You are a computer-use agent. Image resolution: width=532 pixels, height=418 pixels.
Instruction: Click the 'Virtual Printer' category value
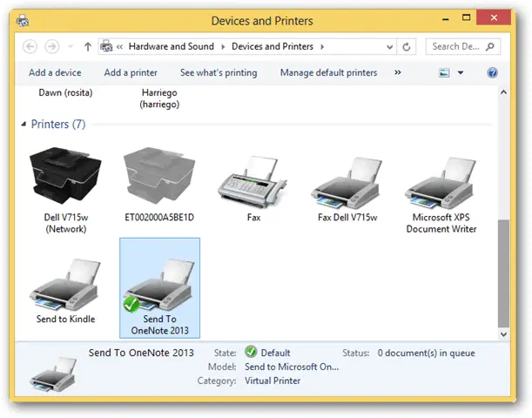[x=273, y=381]
